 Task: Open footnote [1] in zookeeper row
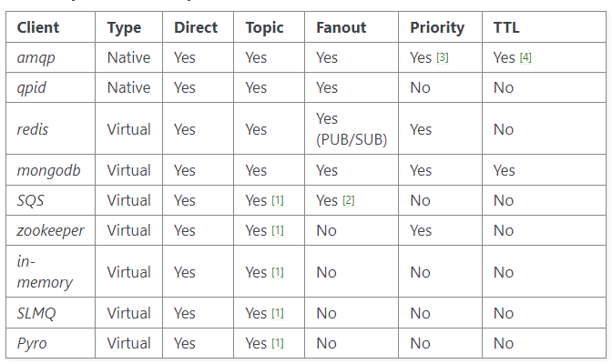pyautogui.click(x=278, y=230)
